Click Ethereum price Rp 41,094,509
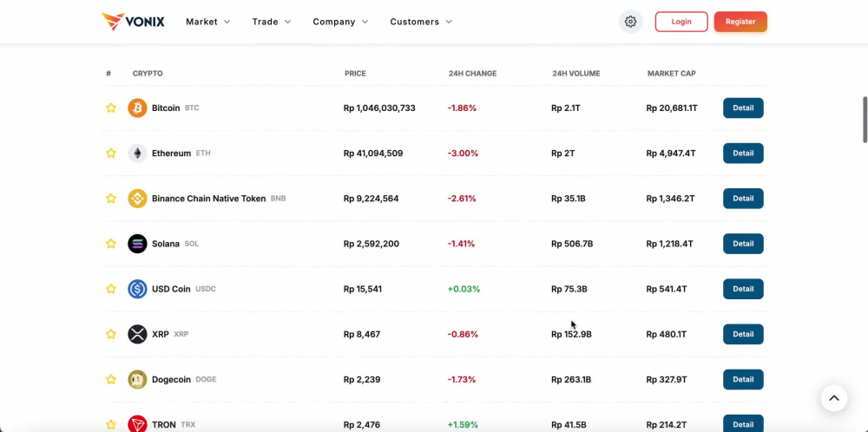 pos(373,154)
